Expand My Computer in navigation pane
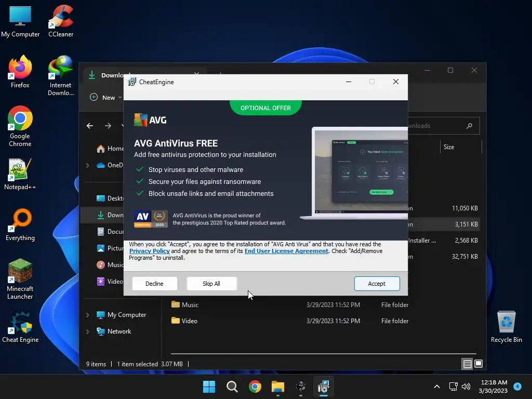Screen dimensions: 532x399 (87, 315)
